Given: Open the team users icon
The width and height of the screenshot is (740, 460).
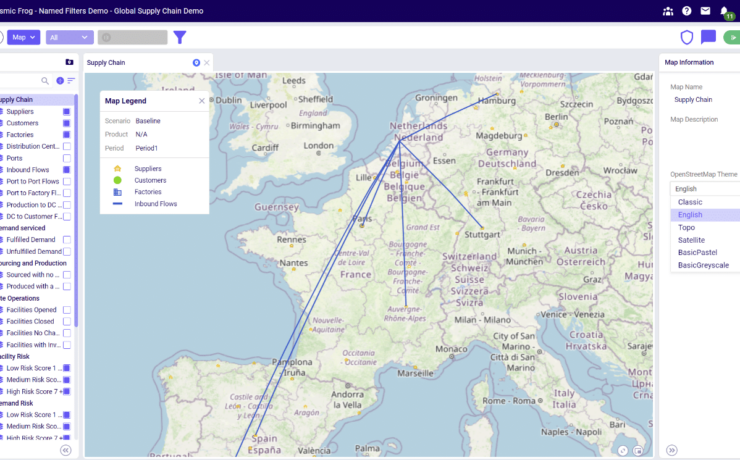Looking at the screenshot, I should tap(668, 11).
